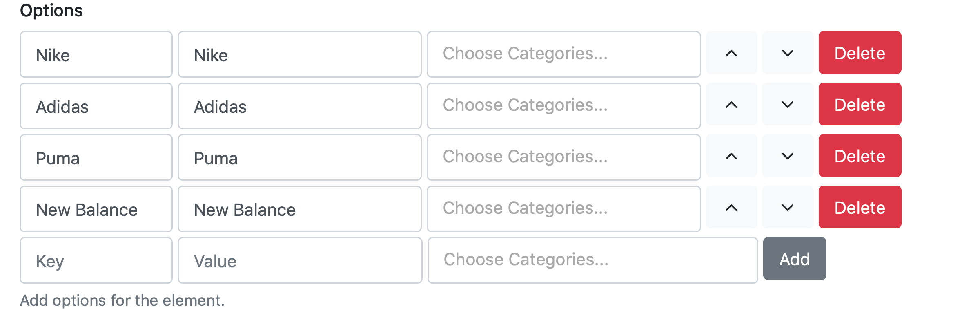Move the Puma option down

(x=788, y=156)
